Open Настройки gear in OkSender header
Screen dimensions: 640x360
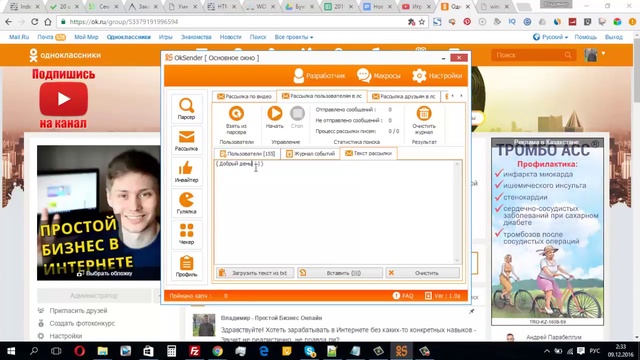coord(437,76)
